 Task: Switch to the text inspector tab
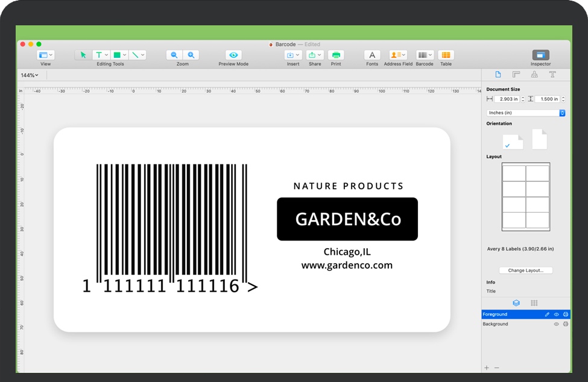[552, 75]
